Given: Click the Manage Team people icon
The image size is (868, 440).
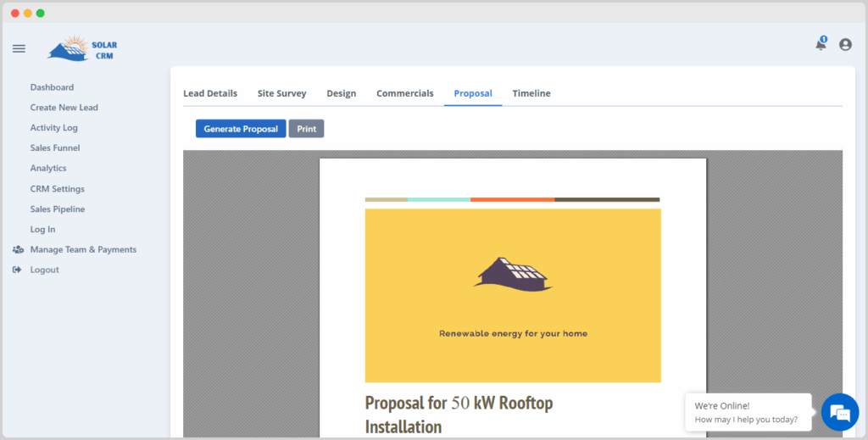Looking at the screenshot, I should [x=18, y=249].
